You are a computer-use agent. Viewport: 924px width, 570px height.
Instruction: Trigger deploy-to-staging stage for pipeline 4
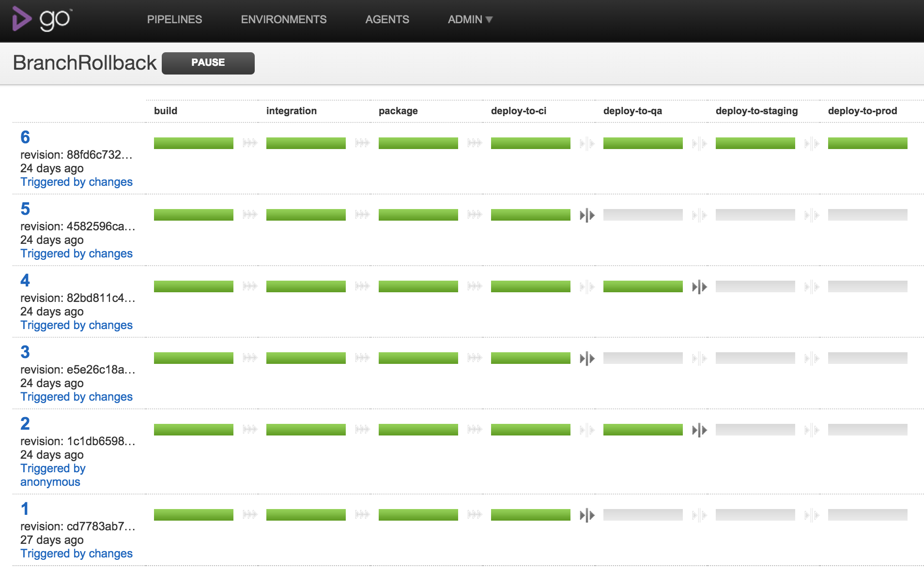[699, 287]
